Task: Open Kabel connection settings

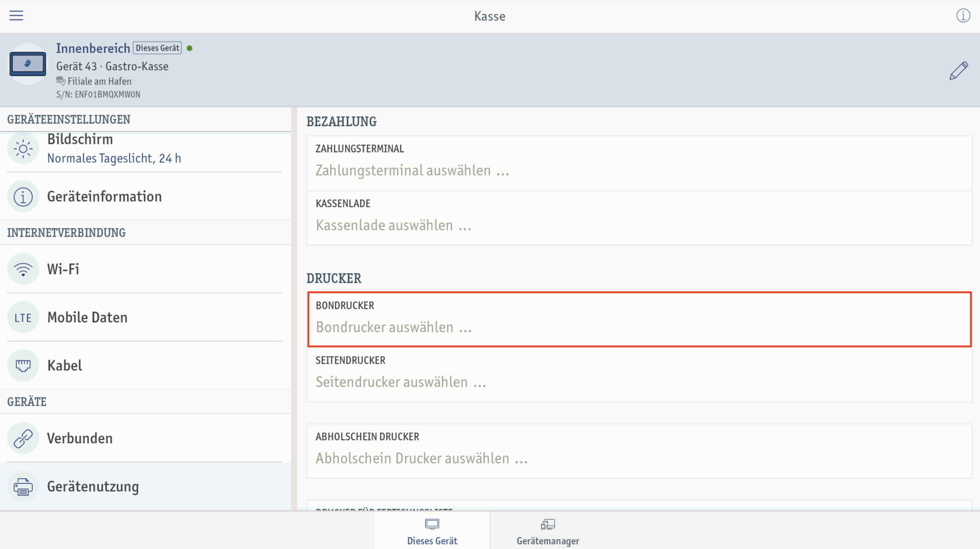Action: pyautogui.click(x=145, y=365)
